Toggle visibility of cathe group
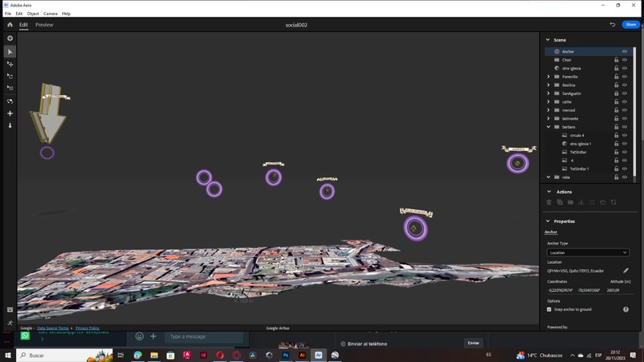This screenshot has width=644, height=362. click(x=624, y=102)
